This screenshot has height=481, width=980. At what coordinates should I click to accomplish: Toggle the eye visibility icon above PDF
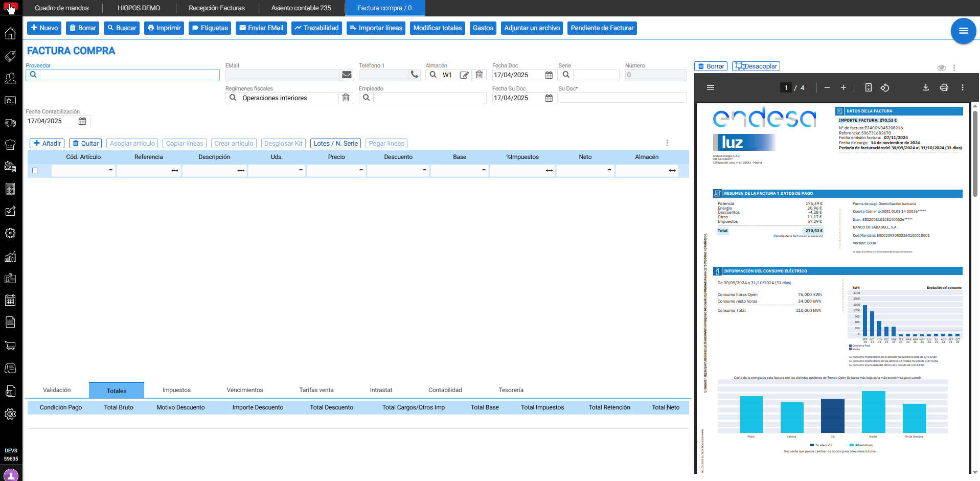pos(941,68)
